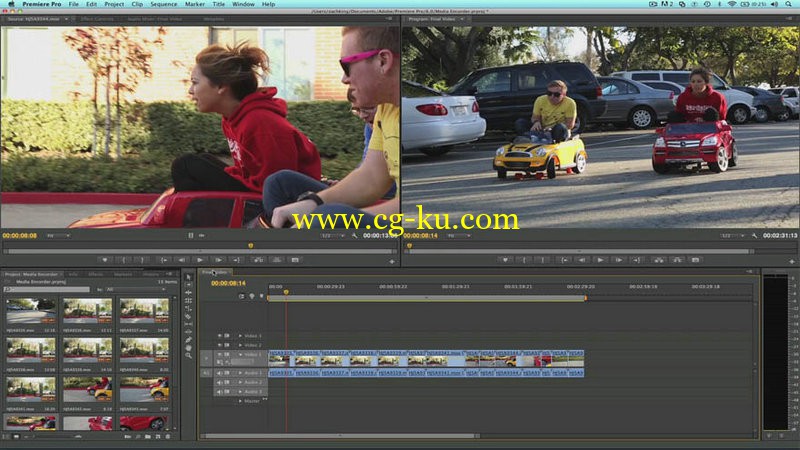800x450 pixels.
Task: Click Add Marker in the Program monitor
Action: click(x=505, y=260)
